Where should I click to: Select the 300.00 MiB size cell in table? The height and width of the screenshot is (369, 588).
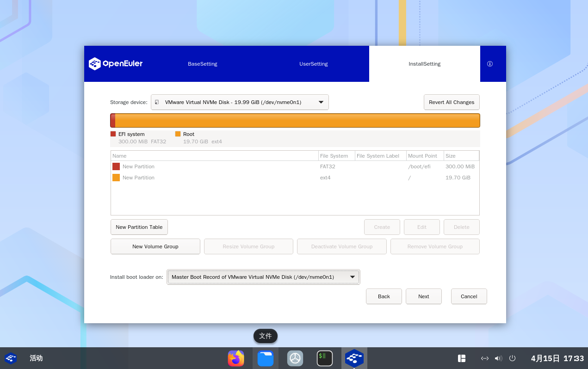coord(460,166)
